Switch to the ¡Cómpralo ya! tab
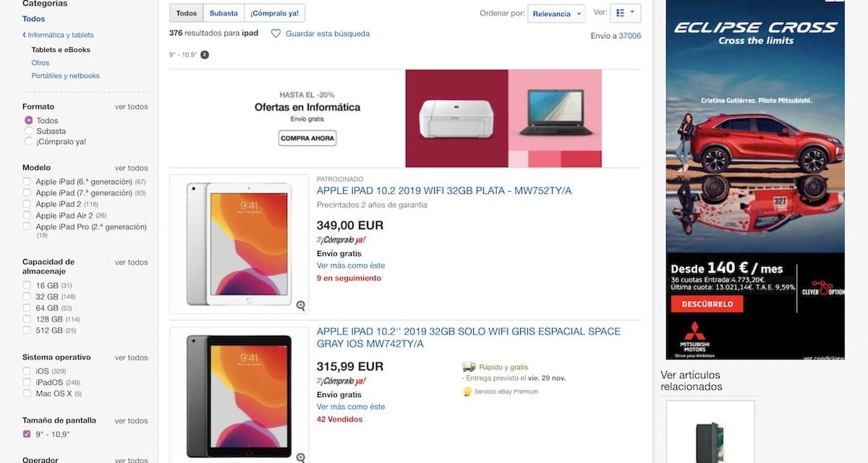The height and width of the screenshot is (463, 868). tap(275, 13)
